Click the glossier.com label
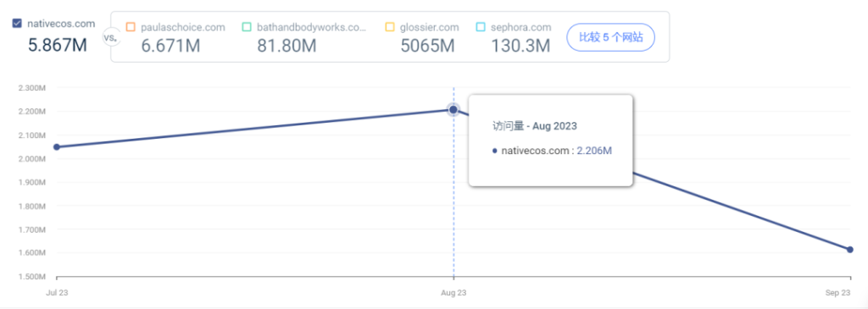Viewport: 868px width, 309px height. 429,27
